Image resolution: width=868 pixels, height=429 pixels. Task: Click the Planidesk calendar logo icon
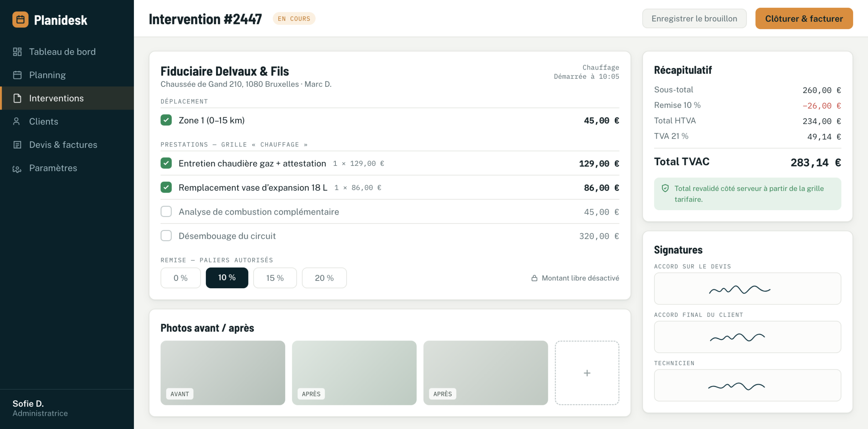pyautogui.click(x=20, y=20)
